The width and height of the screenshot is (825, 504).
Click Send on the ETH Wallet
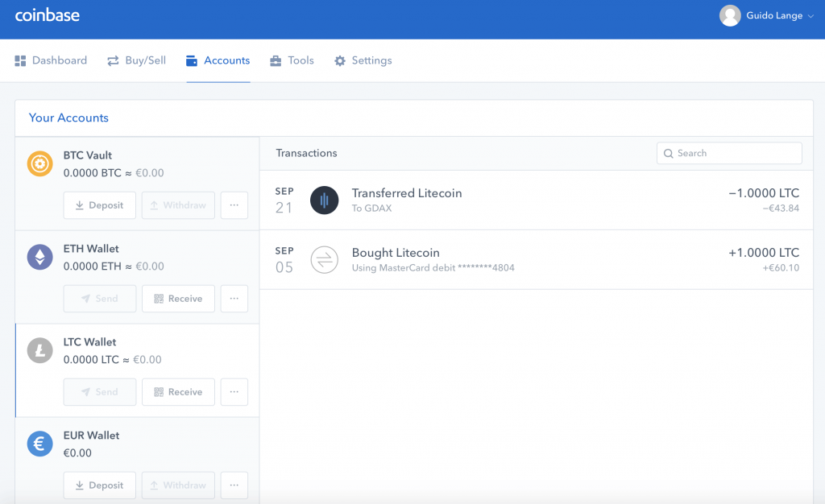tap(99, 299)
